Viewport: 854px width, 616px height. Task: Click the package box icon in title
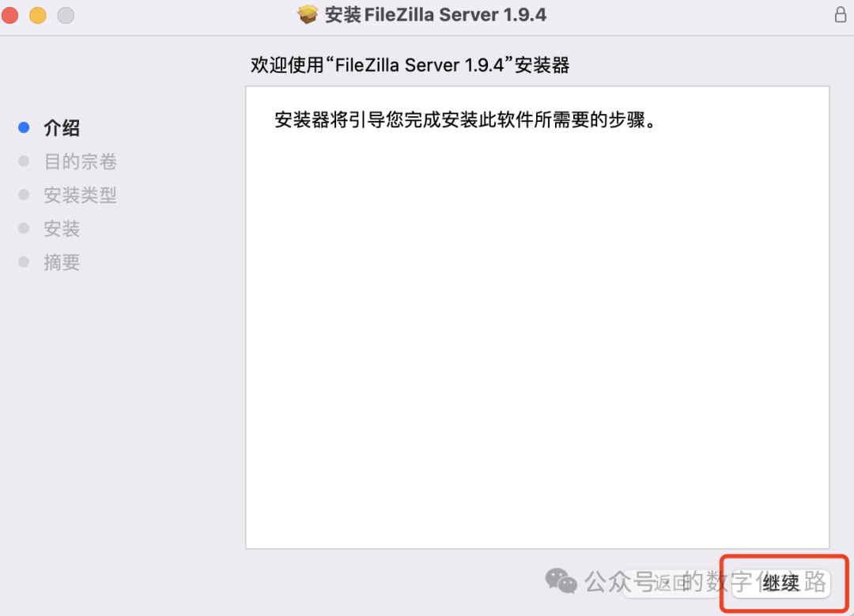308,15
